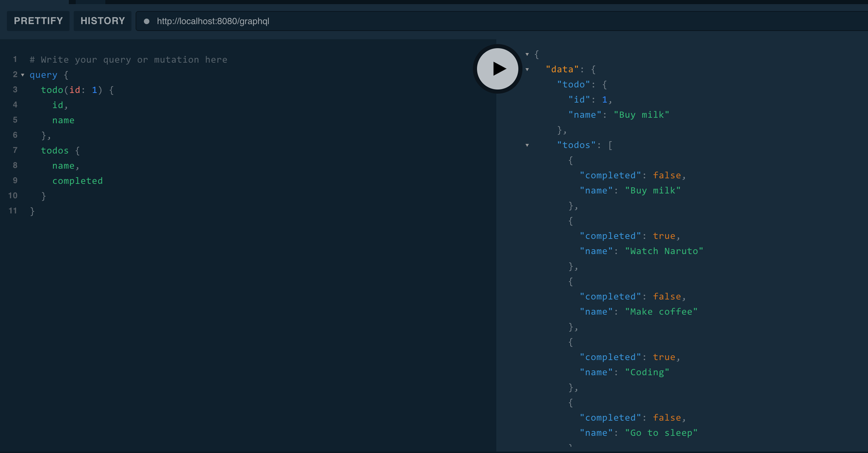
Task: Click "Buy milk" inside the todo object
Action: point(641,115)
